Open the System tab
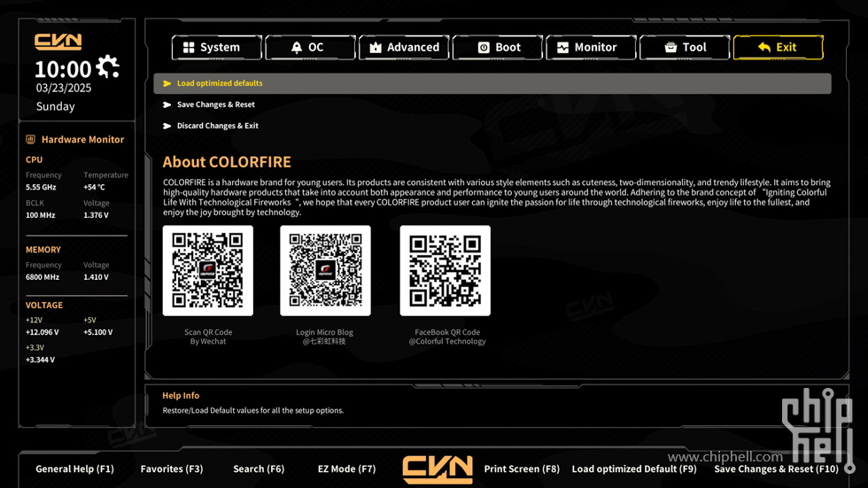 tap(216, 48)
